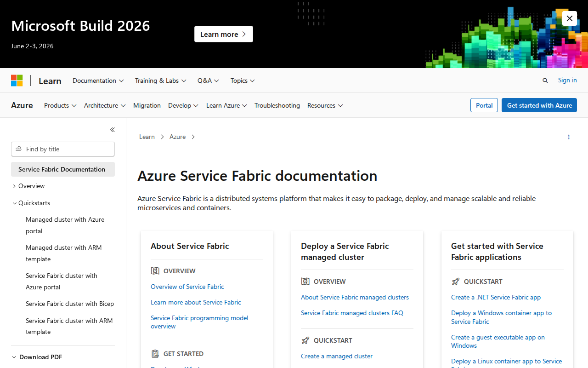588x368 pixels.
Task: Open the Migration menu item
Action: coord(147,105)
